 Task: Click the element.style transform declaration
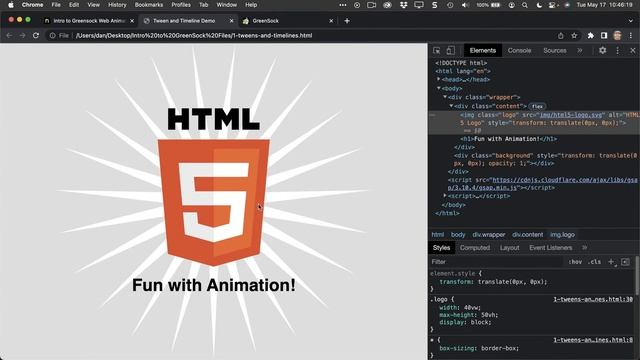493,282
